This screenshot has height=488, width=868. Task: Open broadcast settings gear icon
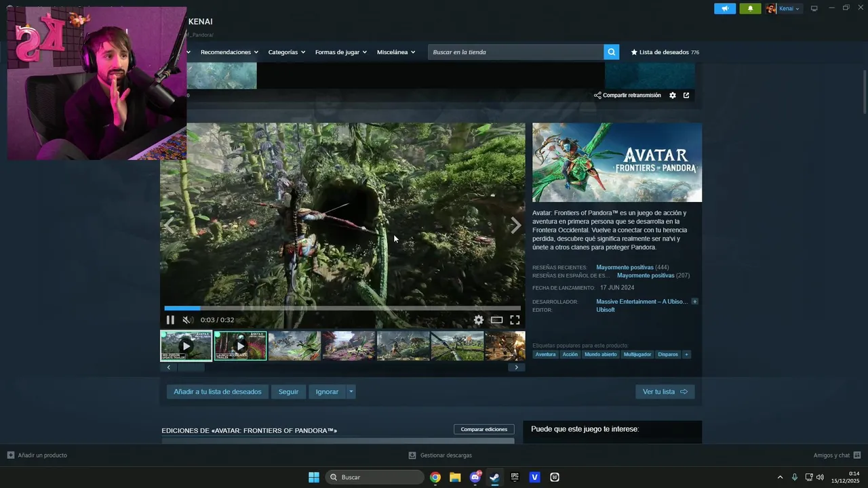[673, 96]
